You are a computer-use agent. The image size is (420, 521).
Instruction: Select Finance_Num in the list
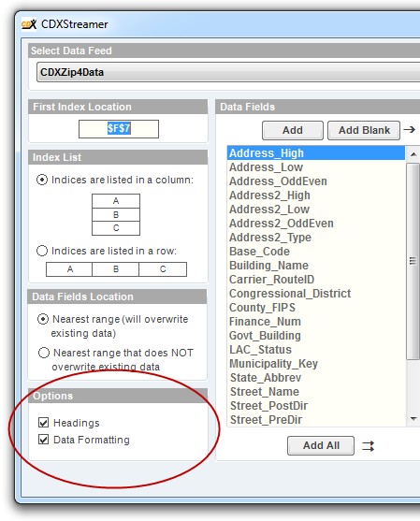click(316, 322)
